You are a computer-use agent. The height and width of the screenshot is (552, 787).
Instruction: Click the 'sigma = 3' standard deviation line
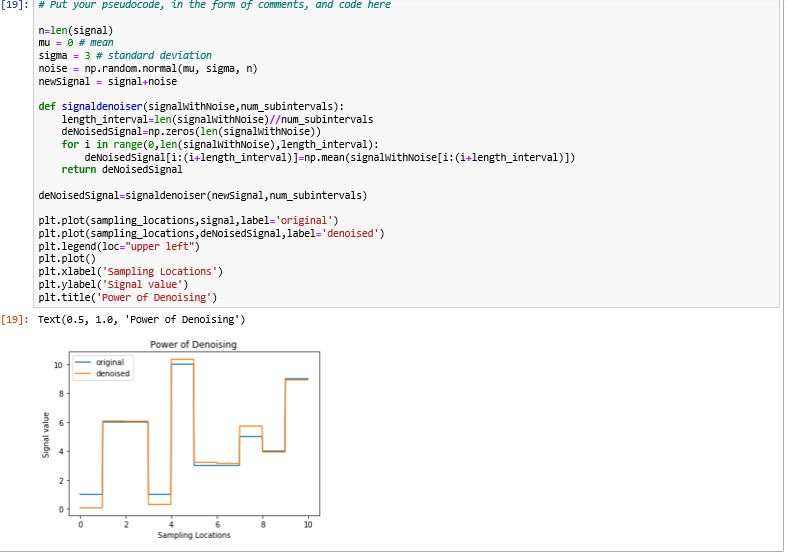tap(125, 55)
